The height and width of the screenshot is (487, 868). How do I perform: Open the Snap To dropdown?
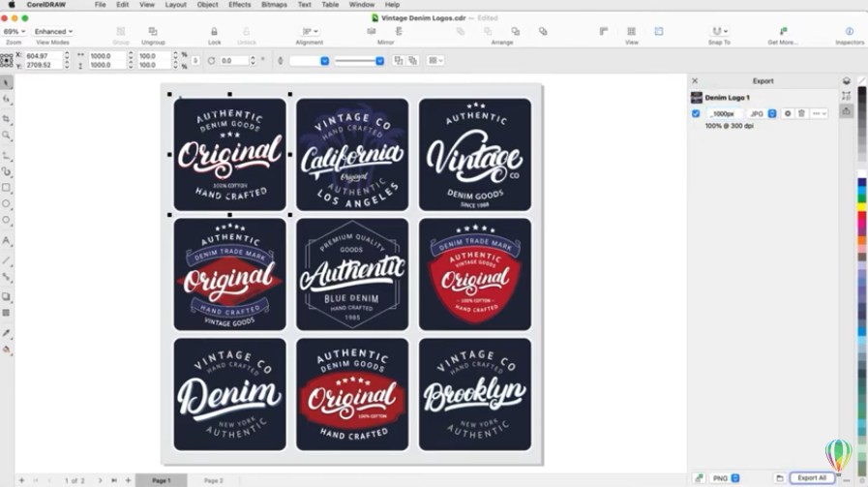pyautogui.click(x=719, y=32)
